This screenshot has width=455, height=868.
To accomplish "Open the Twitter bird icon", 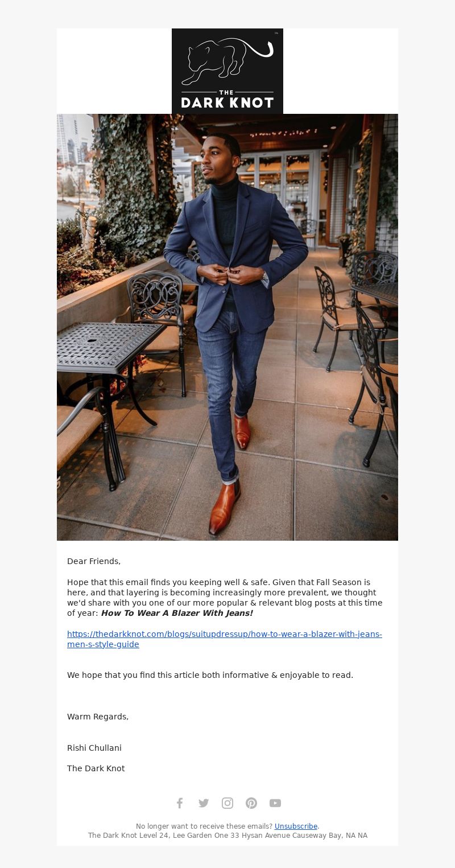I will (204, 803).
